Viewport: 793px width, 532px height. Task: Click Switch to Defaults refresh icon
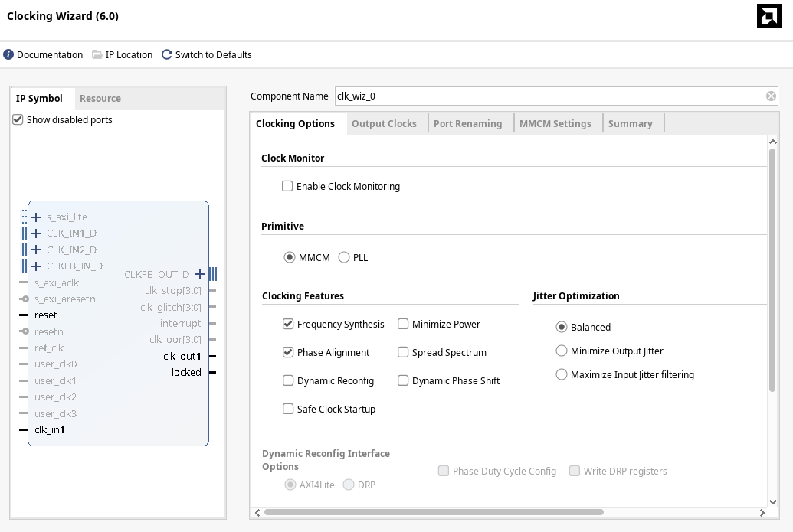click(x=167, y=55)
